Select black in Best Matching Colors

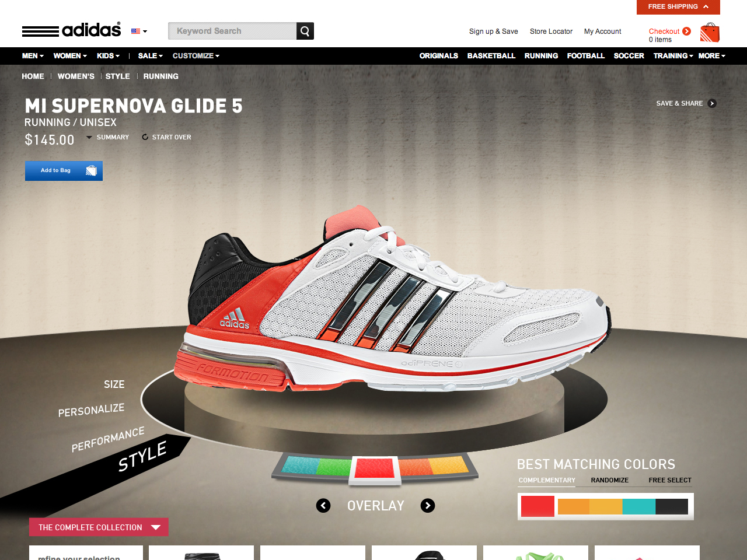coord(672,506)
